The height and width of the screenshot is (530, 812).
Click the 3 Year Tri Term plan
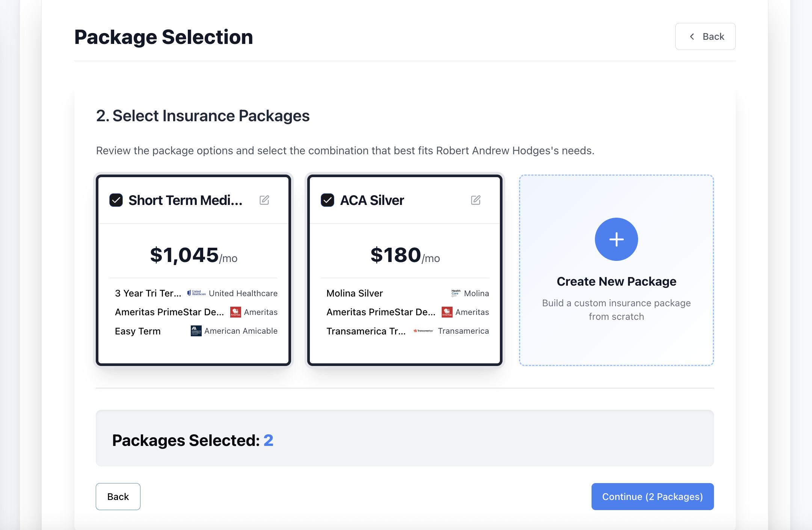[x=148, y=293]
